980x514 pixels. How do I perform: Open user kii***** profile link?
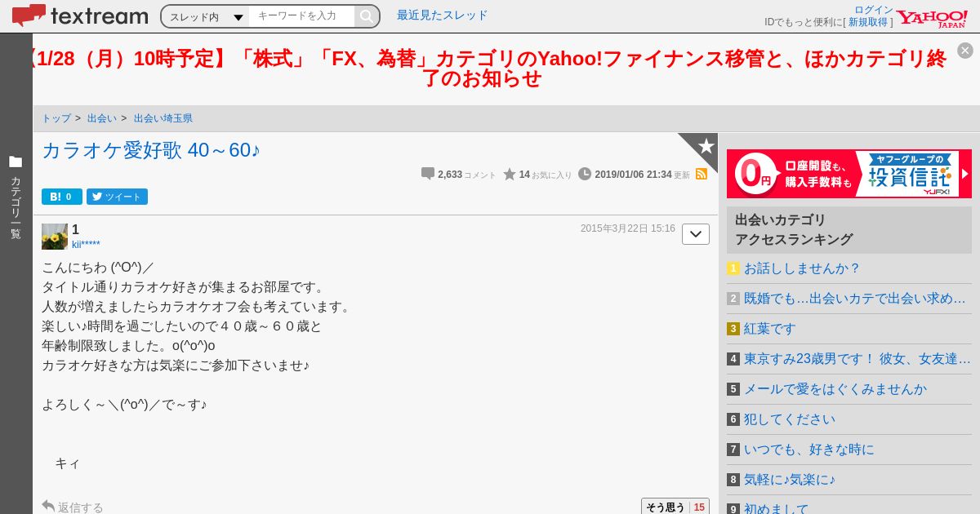pyautogui.click(x=86, y=244)
